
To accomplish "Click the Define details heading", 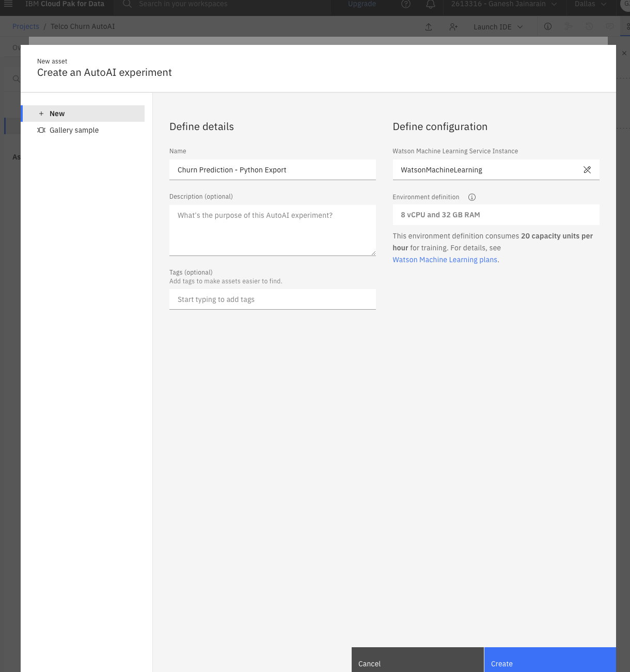I will [x=201, y=126].
